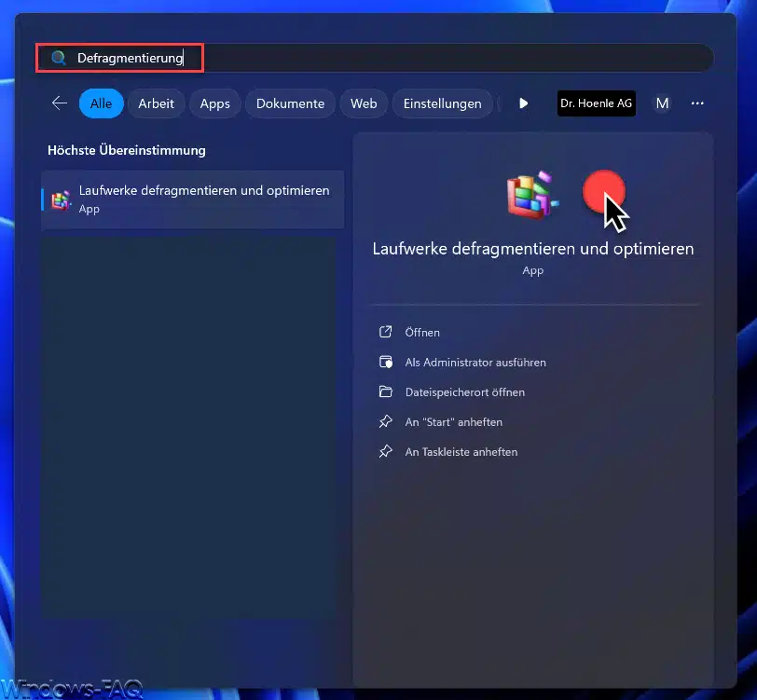757x700 pixels.
Task: Open the three-dots more options menu
Action: coord(697,103)
